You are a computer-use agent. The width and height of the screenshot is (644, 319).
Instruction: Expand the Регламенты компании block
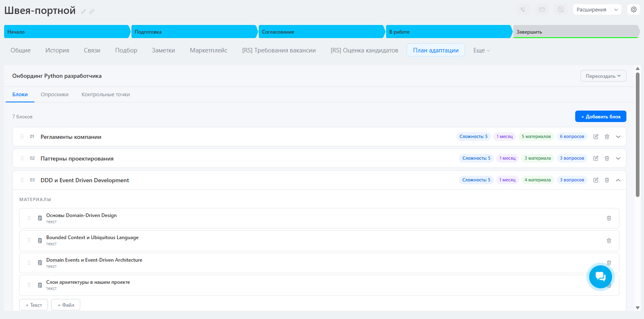pyautogui.click(x=618, y=137)
